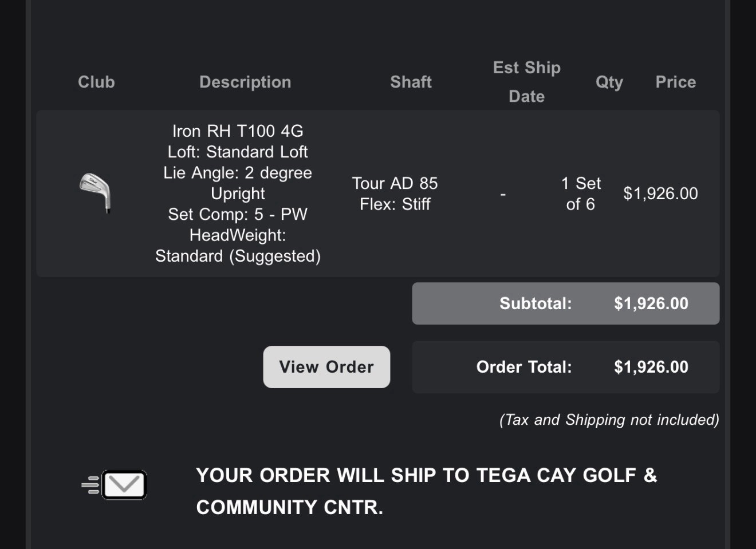Click the $1,926.00 item price
Viewport: 756px width, 549px height.
pos(660,193)
